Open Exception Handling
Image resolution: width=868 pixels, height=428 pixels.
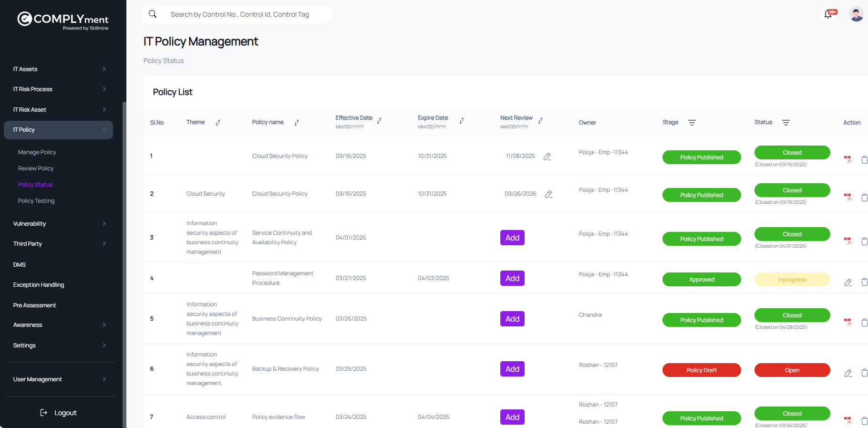(x=39, y=285)
